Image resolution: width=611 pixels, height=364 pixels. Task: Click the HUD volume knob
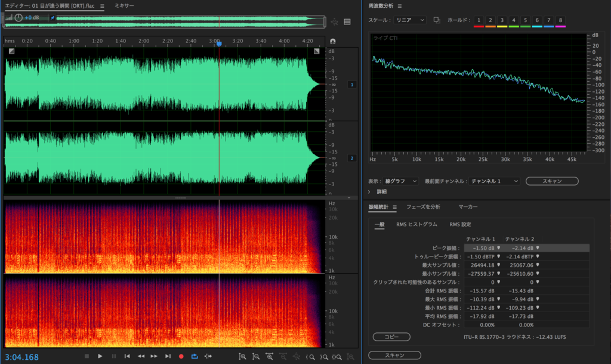(18, 17)
